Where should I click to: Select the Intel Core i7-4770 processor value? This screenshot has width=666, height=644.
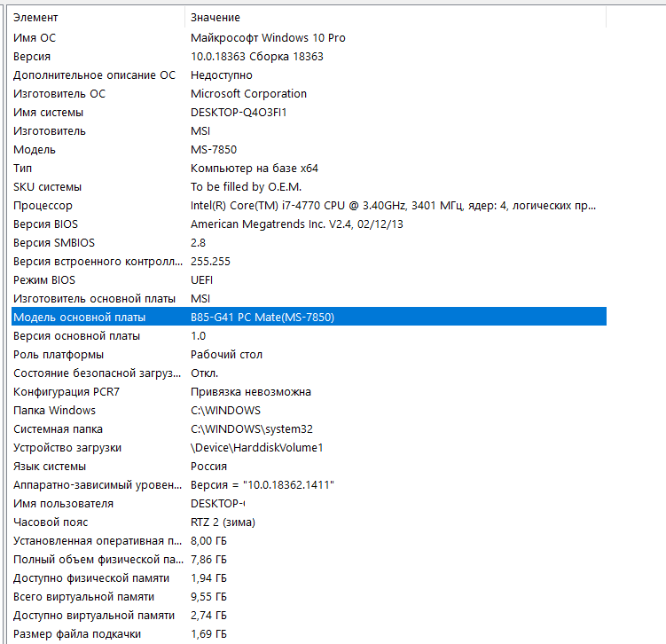394,206
